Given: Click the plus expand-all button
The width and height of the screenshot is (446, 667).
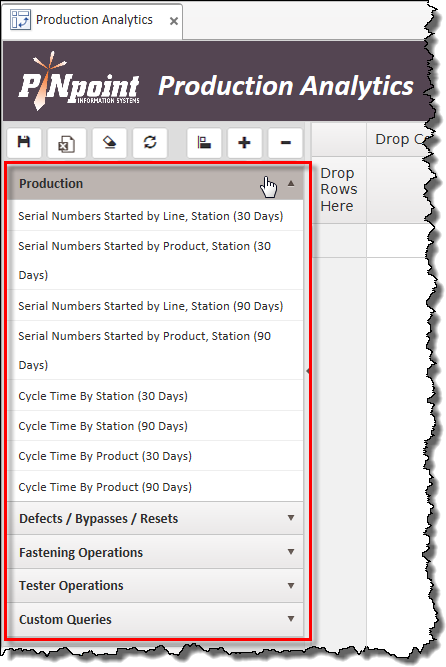Looking at the screenshot, I should (x=244, y=142).
